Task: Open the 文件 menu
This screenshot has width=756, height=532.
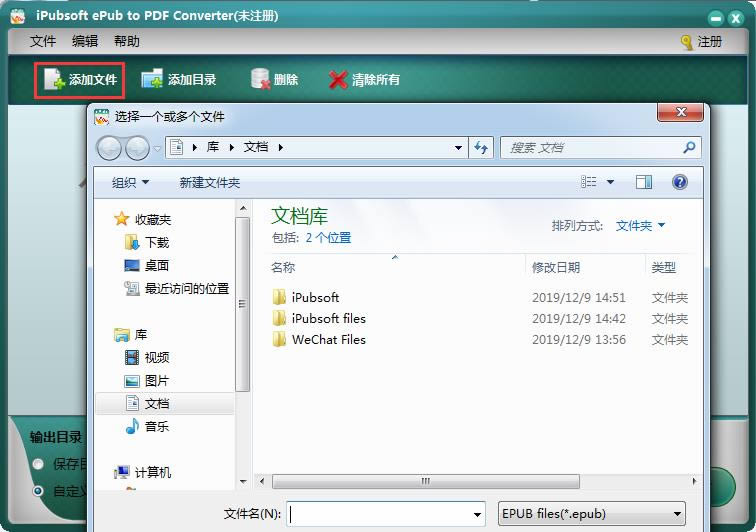Action: pyautogui.click(x=43, y=41)
